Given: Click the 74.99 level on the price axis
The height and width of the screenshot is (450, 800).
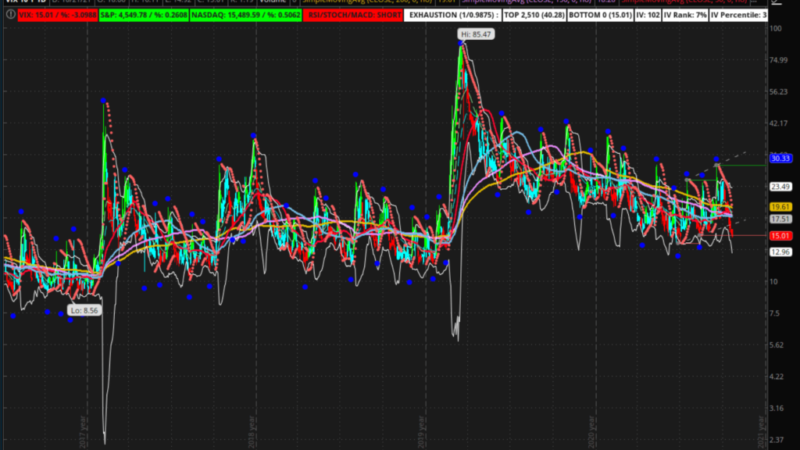Looking at the screenshot, I should [x=779, y=60].
